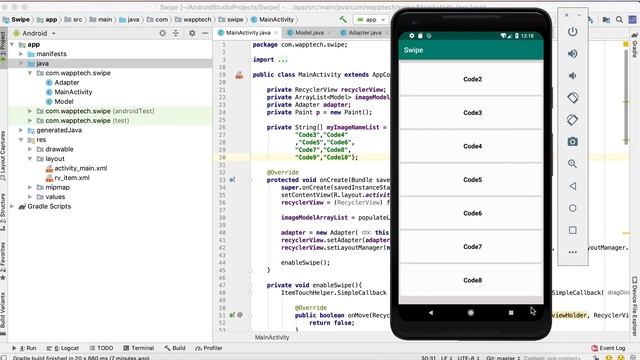The width and height of the screenshot is (640, 360).
Task: Open the Android view selector dropdown
Action: tap(34, 33)
